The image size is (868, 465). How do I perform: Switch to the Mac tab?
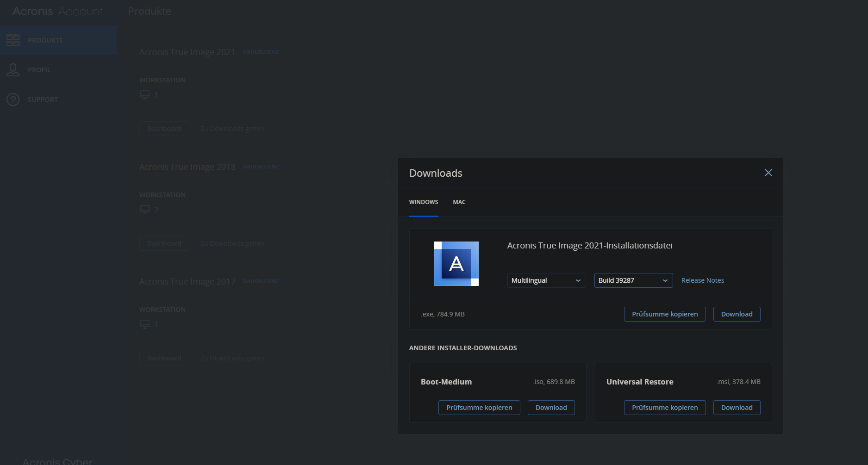tap(459, 202)
